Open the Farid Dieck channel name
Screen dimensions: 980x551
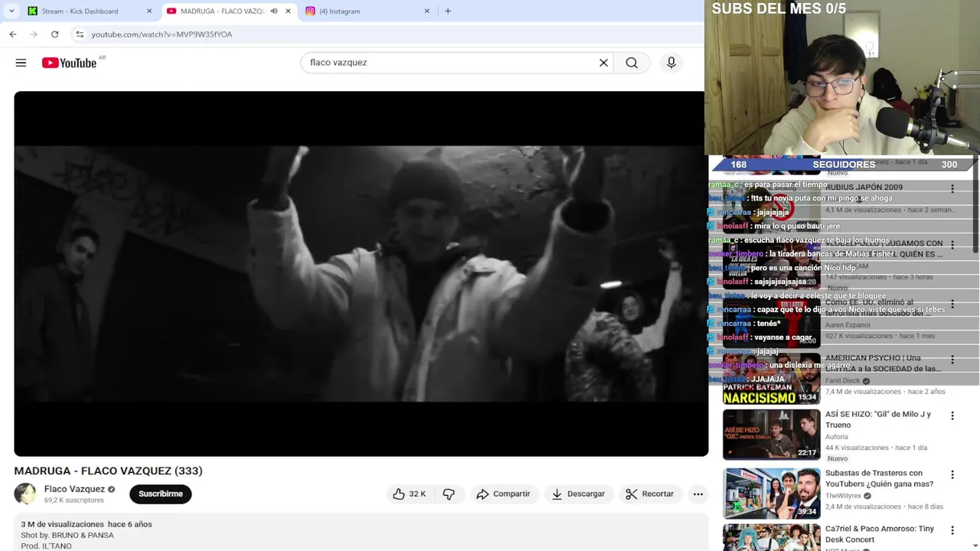click(843, 380)
